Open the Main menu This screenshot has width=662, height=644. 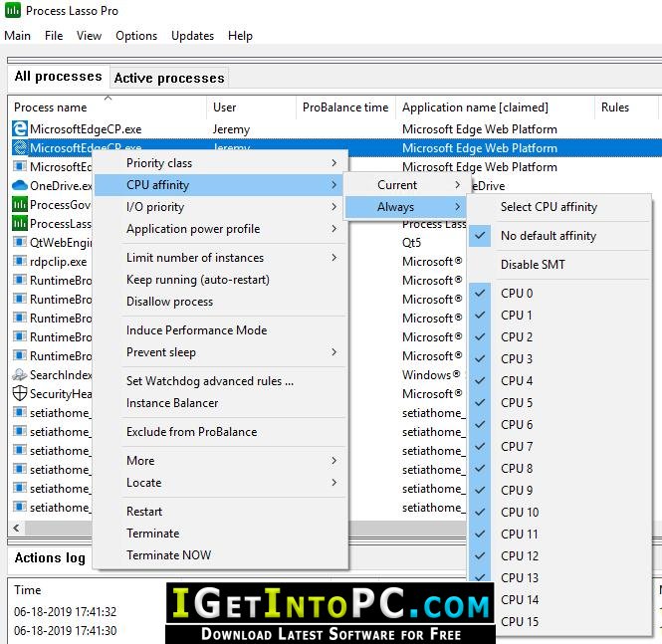tap(17, 36)
